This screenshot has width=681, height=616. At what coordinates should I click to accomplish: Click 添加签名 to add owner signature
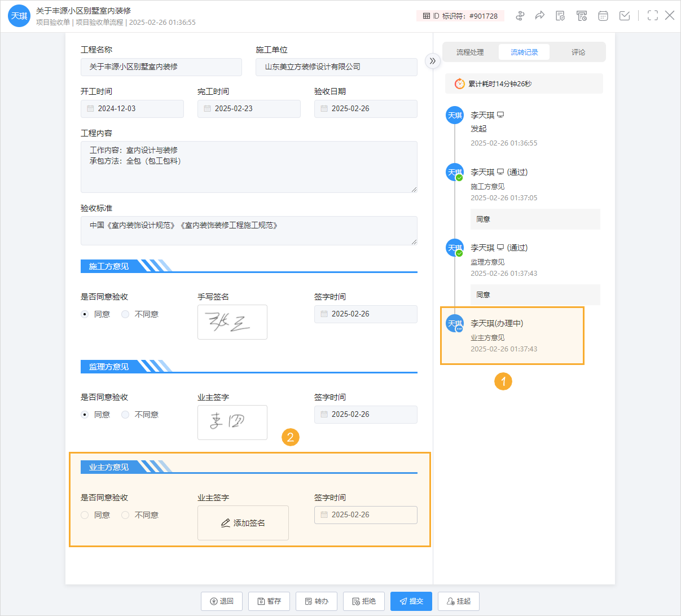coord(243,522)
